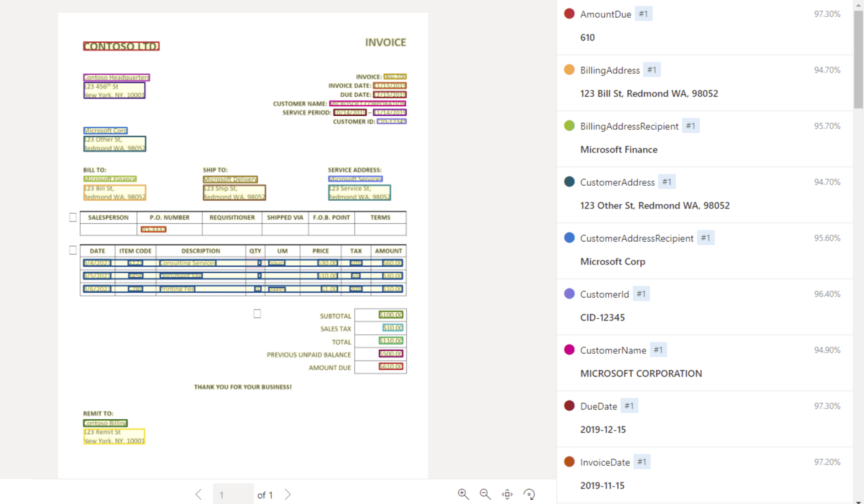Screen dimensions: 864x504
Task: Click the highlighted $10.00 sales tax value
Action: (x=393, y=328)
